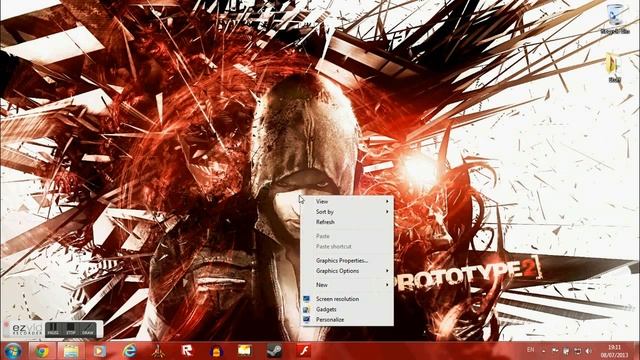Select the yellow folder desktop icon
The height and width of the screenshot is (360, 640).
613,68
